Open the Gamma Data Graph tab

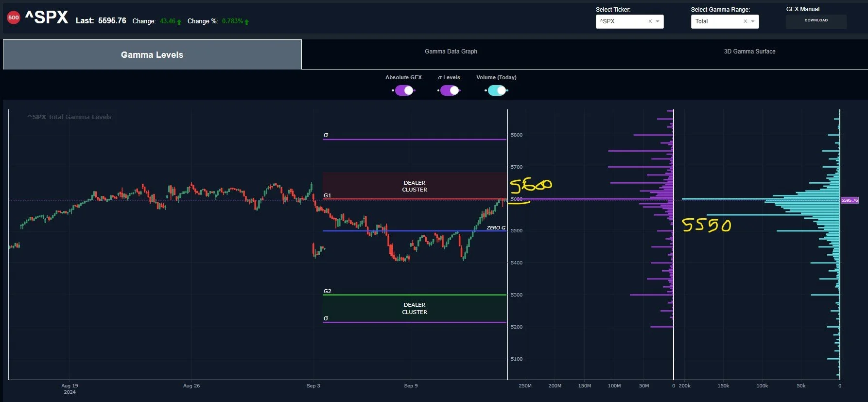[x=451, y=52]
